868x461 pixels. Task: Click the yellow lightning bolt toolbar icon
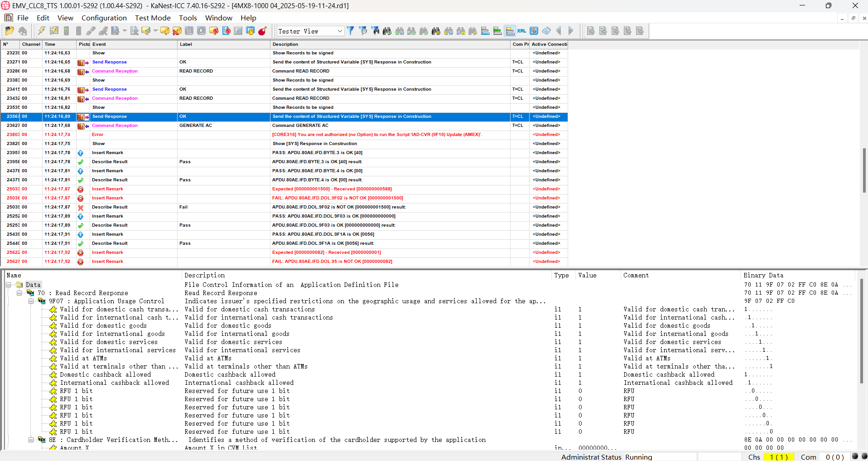(42, 31)
